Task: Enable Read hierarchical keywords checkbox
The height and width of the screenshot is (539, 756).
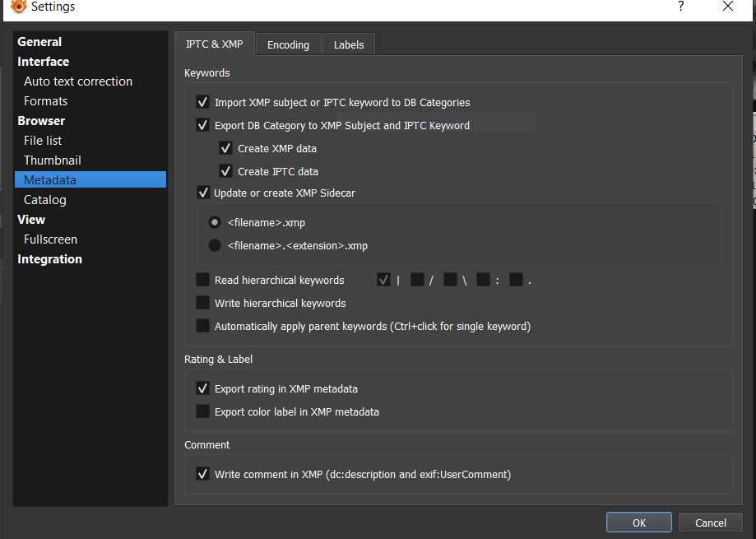Action: 202,281
